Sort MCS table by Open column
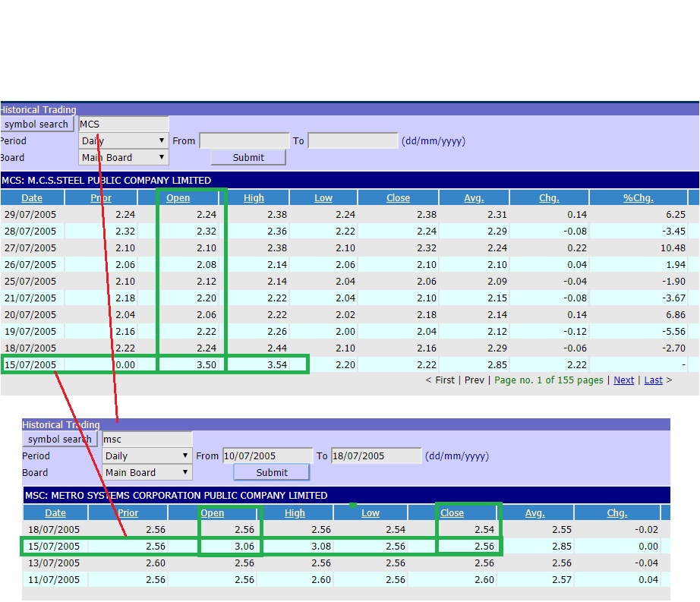This screenshot has height=602, width=700. (x=178, y=197)
